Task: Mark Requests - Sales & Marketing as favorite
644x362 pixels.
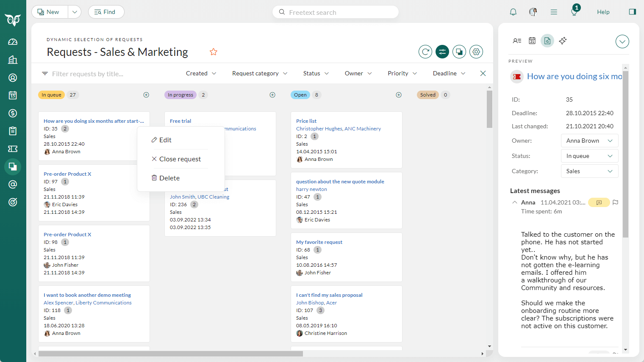Action: [x=214, y=51]
